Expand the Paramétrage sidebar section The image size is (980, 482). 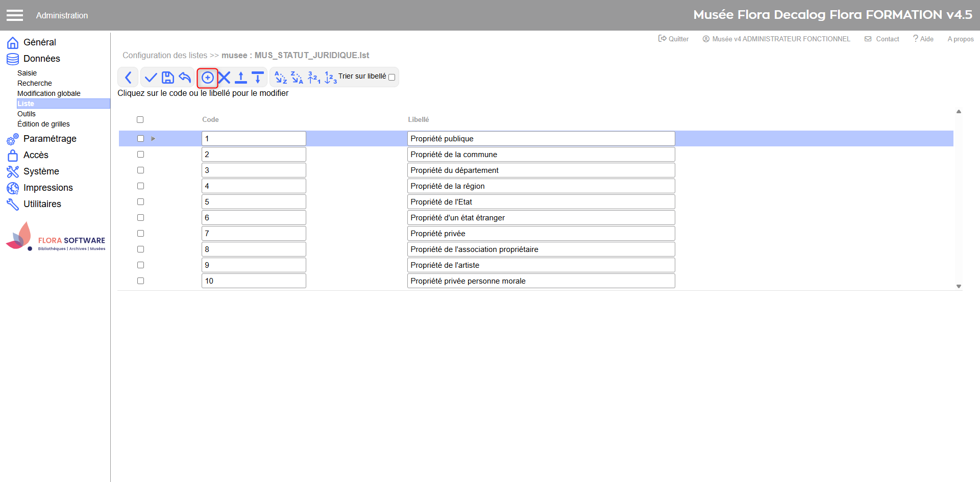tap(50, 139)
